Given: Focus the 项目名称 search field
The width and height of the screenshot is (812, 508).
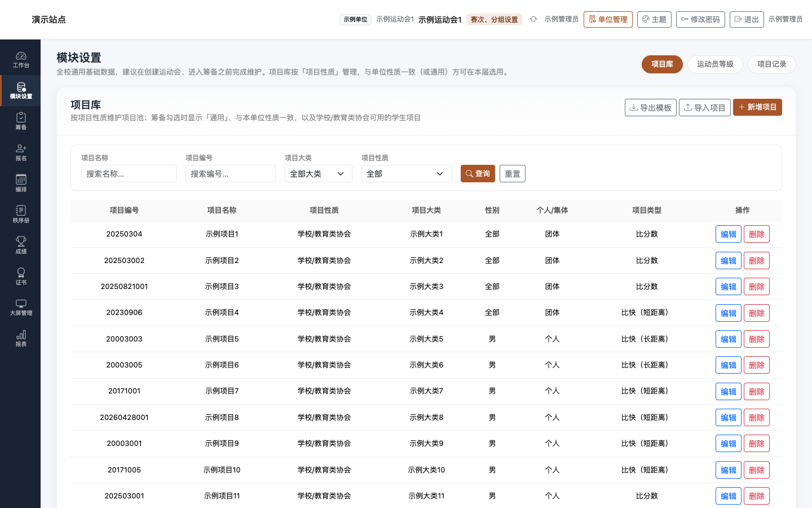Looking at the screenshot, I should pyautogui.click(x=129, y=174).
